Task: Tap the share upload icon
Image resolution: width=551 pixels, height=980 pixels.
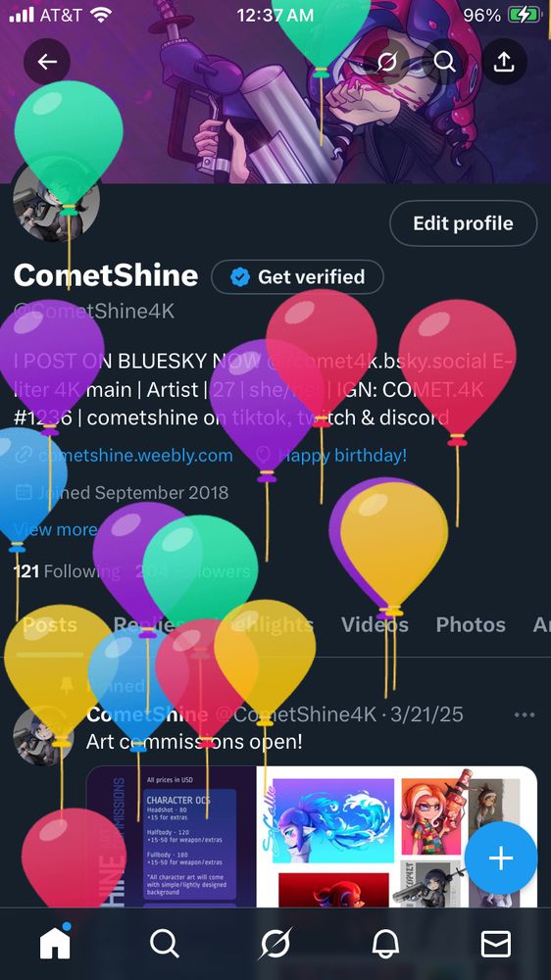Action: [504, 61]
